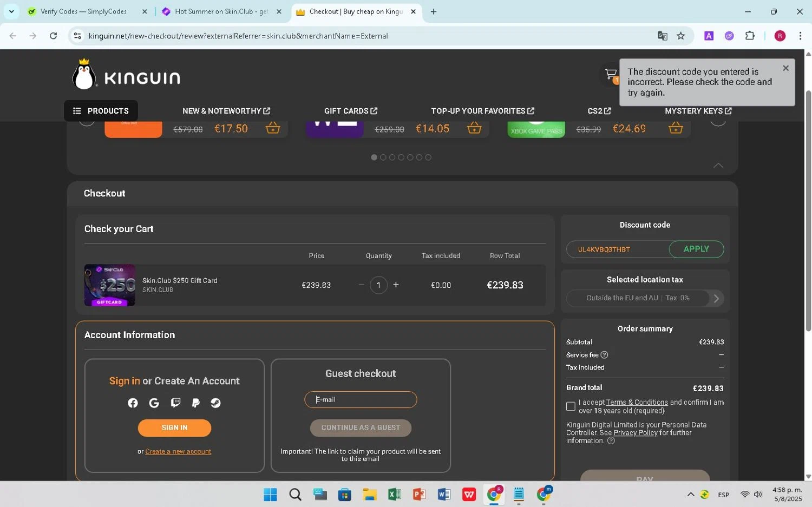Open the PRODUCTS menu
812x507 pixels.
[x=101, y=111]
